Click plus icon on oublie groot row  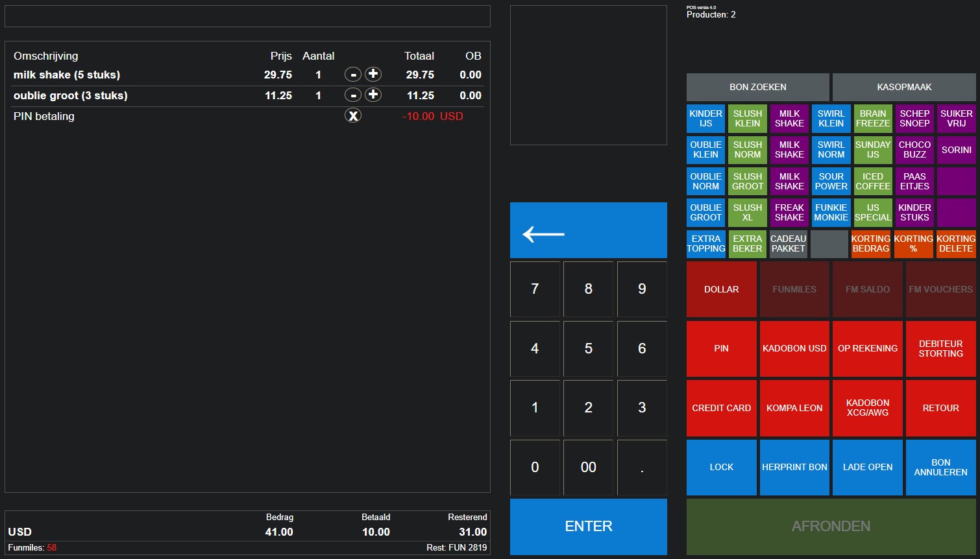point(373,95)
